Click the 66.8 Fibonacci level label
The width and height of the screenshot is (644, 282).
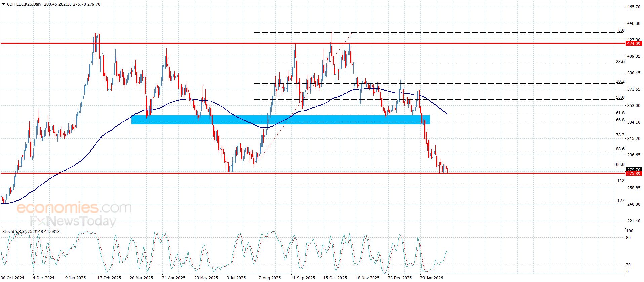(x=620, y=120)
